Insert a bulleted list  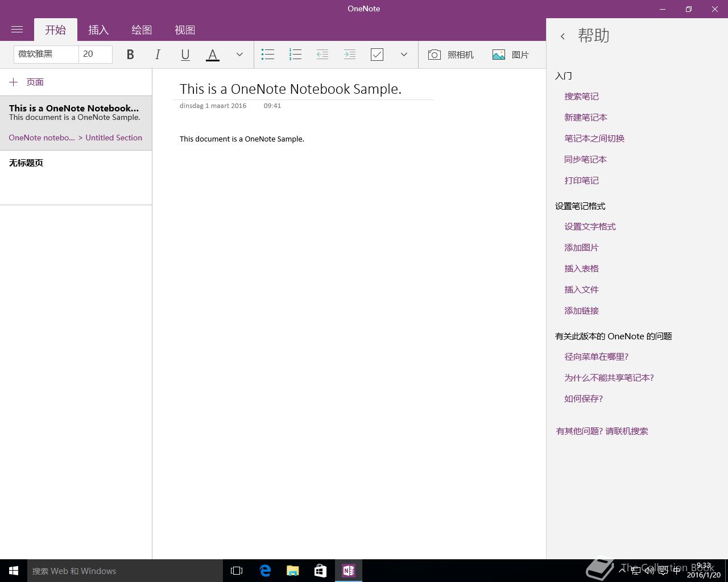point(268,55)
